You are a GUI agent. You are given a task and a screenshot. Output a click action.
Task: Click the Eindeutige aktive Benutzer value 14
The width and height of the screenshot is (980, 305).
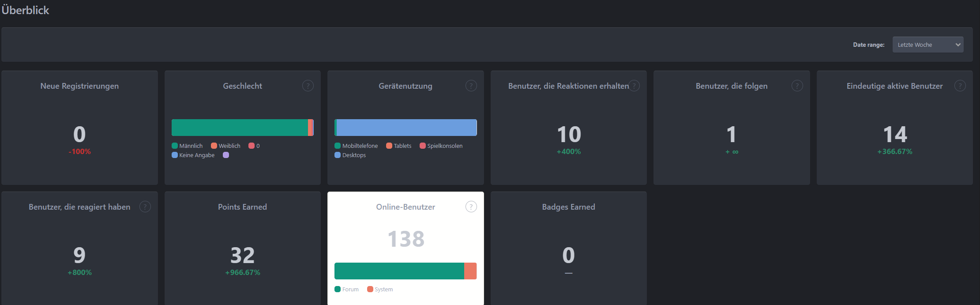895,135
